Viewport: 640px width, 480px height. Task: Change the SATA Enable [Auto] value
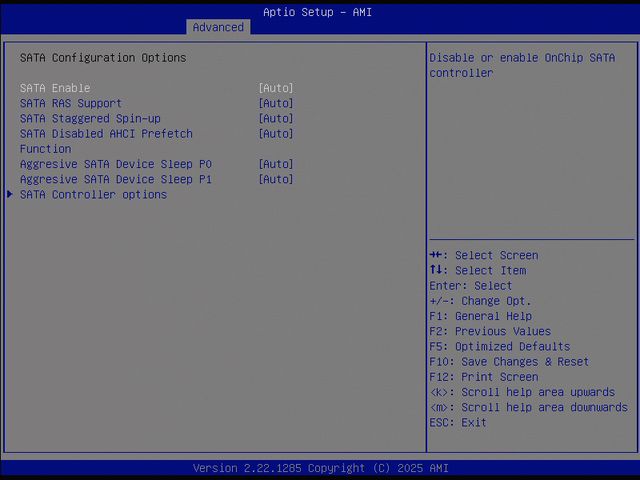pyautogui.click(x=276, y=88)
